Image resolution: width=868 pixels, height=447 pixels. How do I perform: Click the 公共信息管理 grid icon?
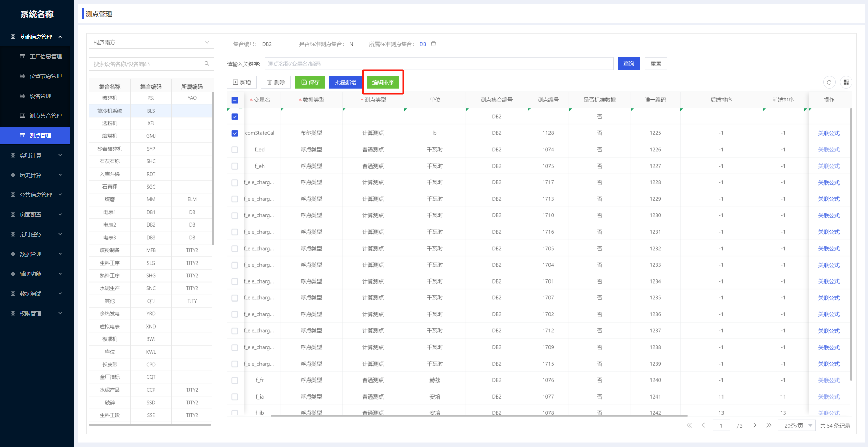13,195
